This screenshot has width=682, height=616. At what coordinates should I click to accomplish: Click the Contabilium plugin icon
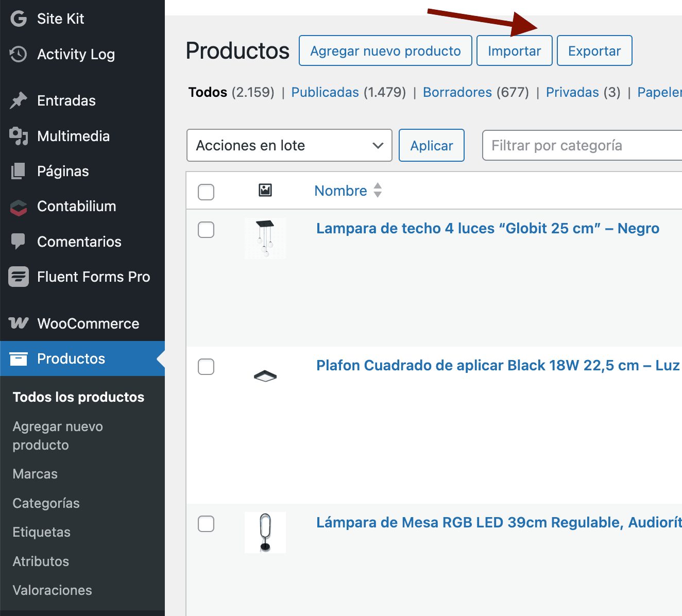18,206
